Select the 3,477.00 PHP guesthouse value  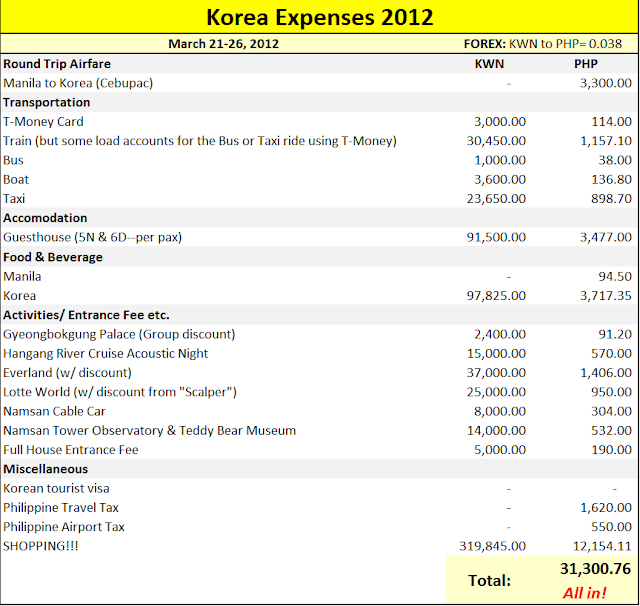[606, 237]
